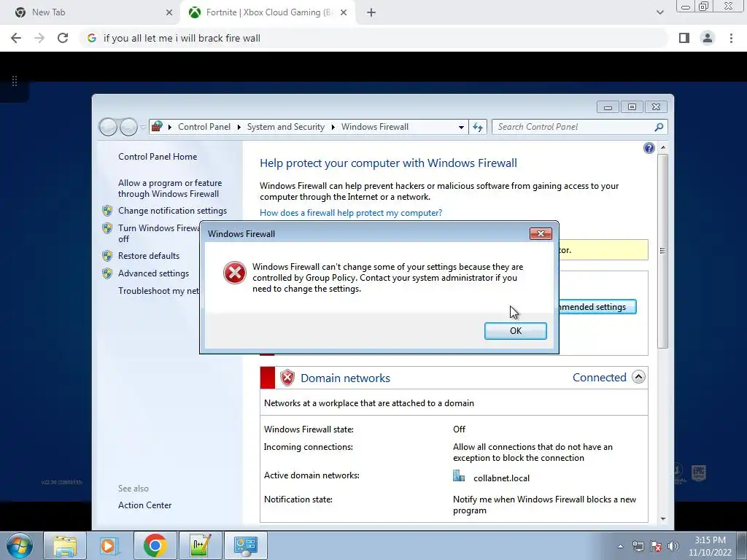Viewport: 747px width, 560px height.
Task: Click the Windows Firewall state Off value
Action: (x=459, y=429)
